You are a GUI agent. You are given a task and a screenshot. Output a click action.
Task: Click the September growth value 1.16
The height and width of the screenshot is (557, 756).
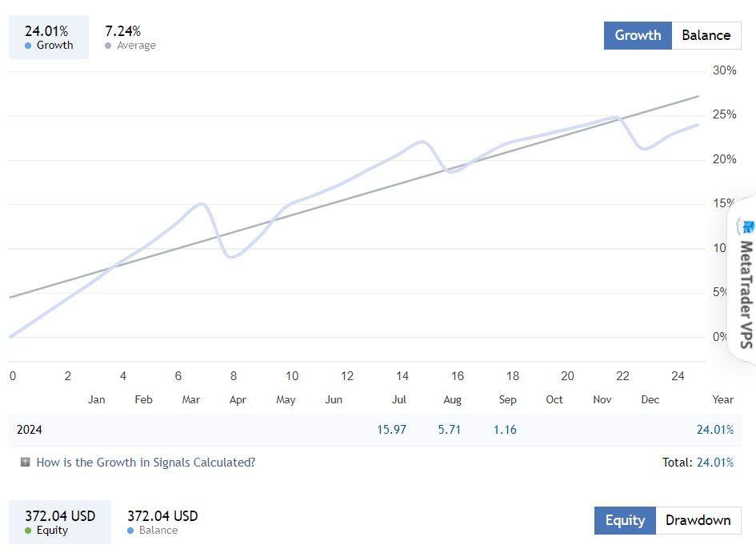coord(505,430)
